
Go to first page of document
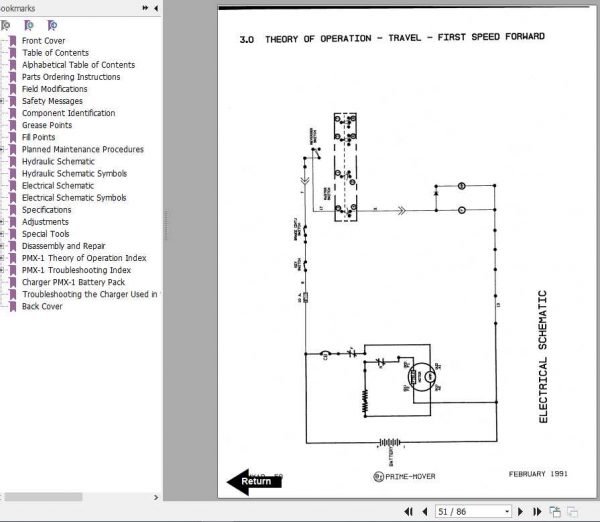[x=408, y=511]
